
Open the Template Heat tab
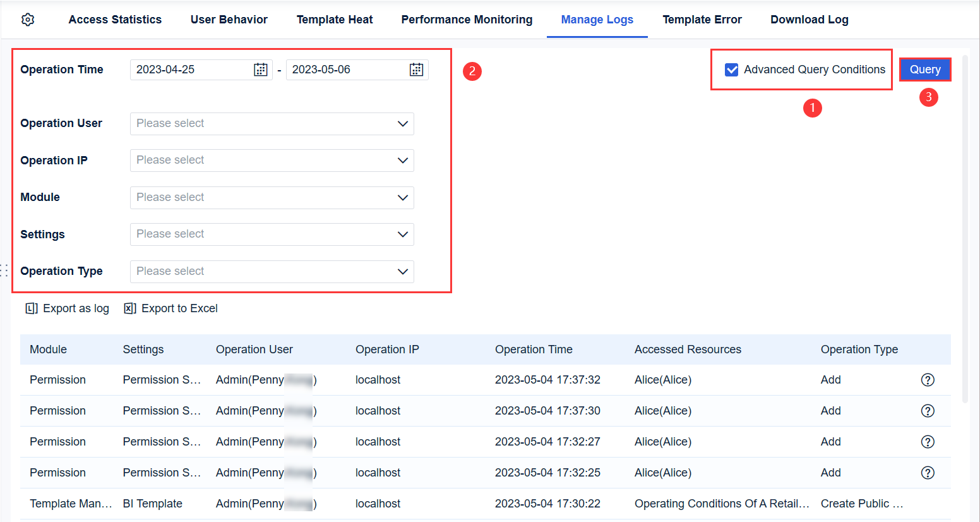pyautogui.click(x=335, y=20)
